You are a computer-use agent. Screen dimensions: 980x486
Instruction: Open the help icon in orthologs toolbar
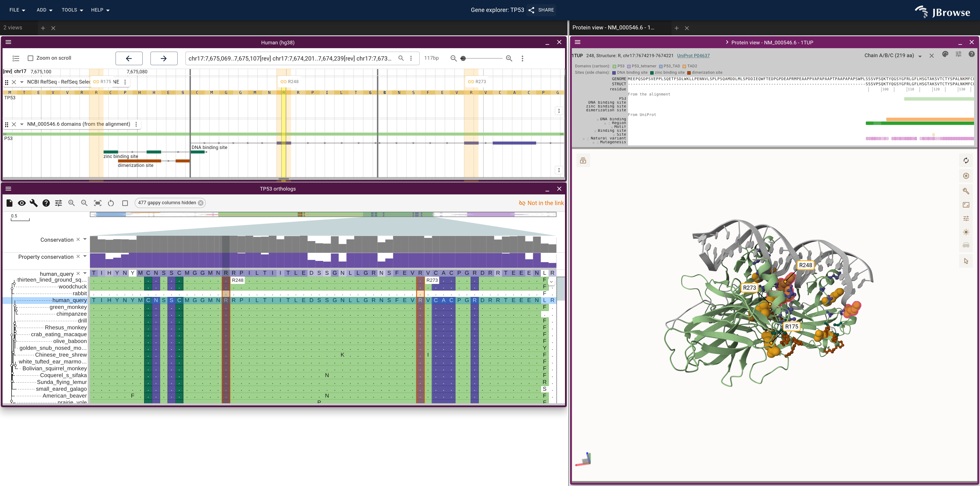(46, 203)
